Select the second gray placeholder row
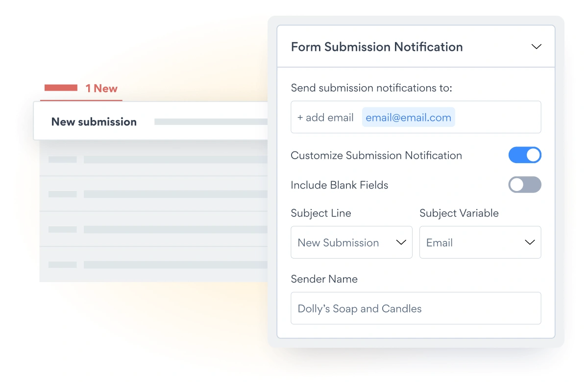This screenshot has width=588, height=382. click(157, 194)
